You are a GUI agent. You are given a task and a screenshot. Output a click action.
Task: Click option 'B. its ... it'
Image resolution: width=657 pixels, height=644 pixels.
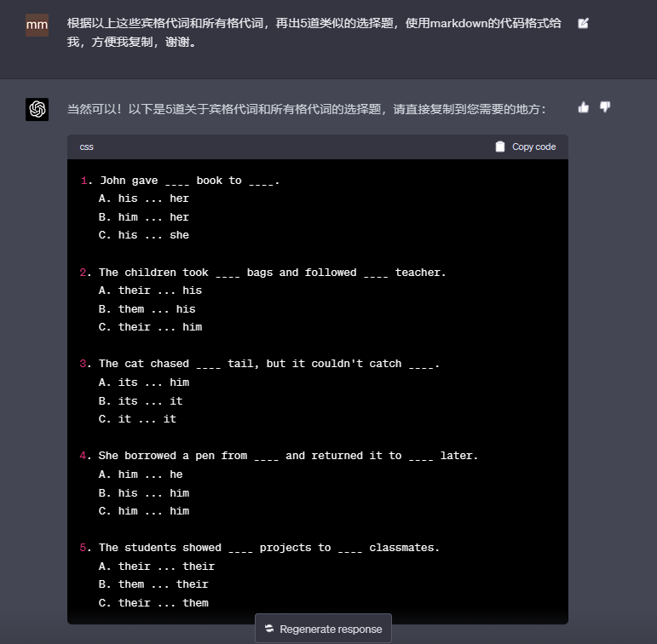tap(141, 401)
